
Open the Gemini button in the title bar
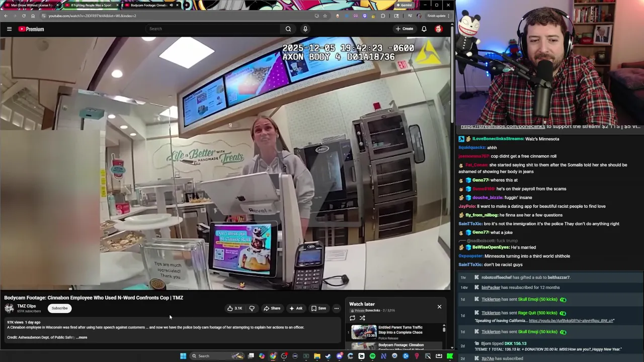[x=404, y=5]
